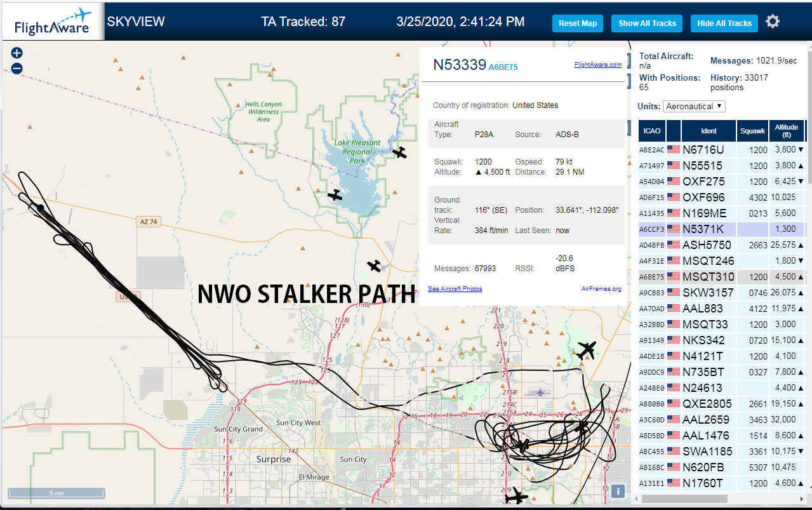Click Hide All Tracks button
812x510 pixels.
(x=724, y=23)
